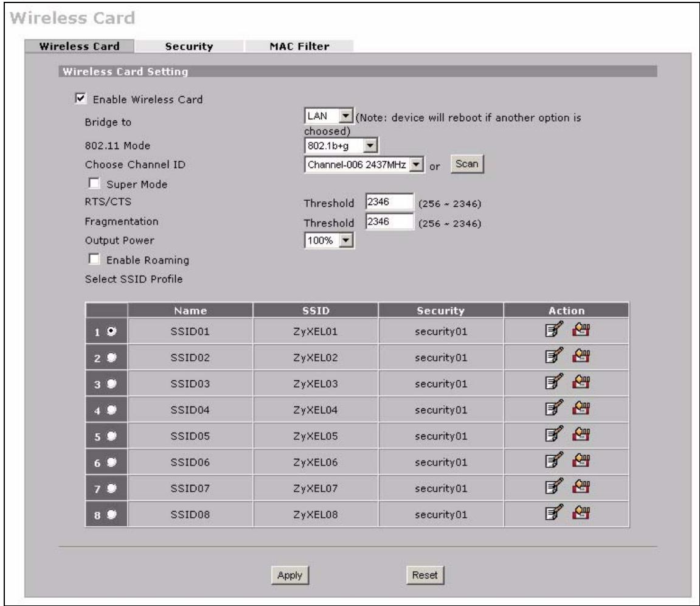Enable Super Mode checkbox
The height and width of the screenshot is (606, 700).
[x=94, y=184]
